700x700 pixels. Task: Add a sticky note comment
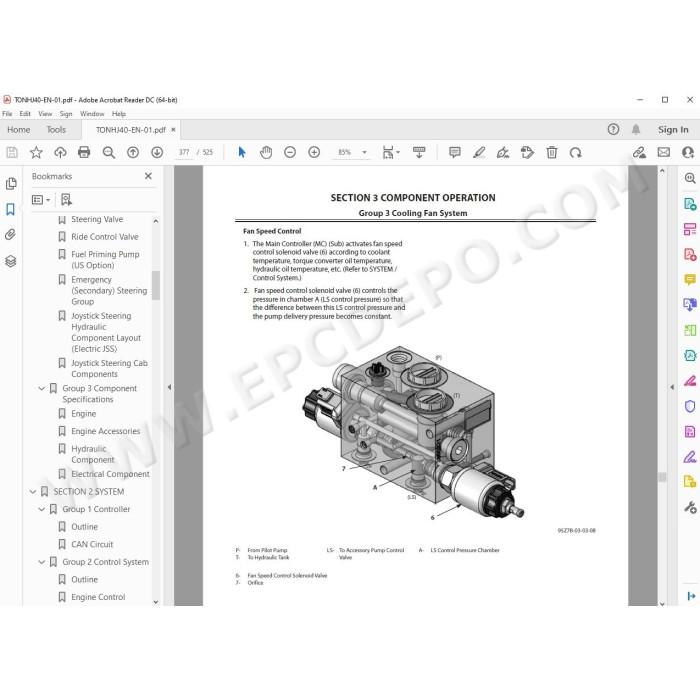tap(454, 153)
